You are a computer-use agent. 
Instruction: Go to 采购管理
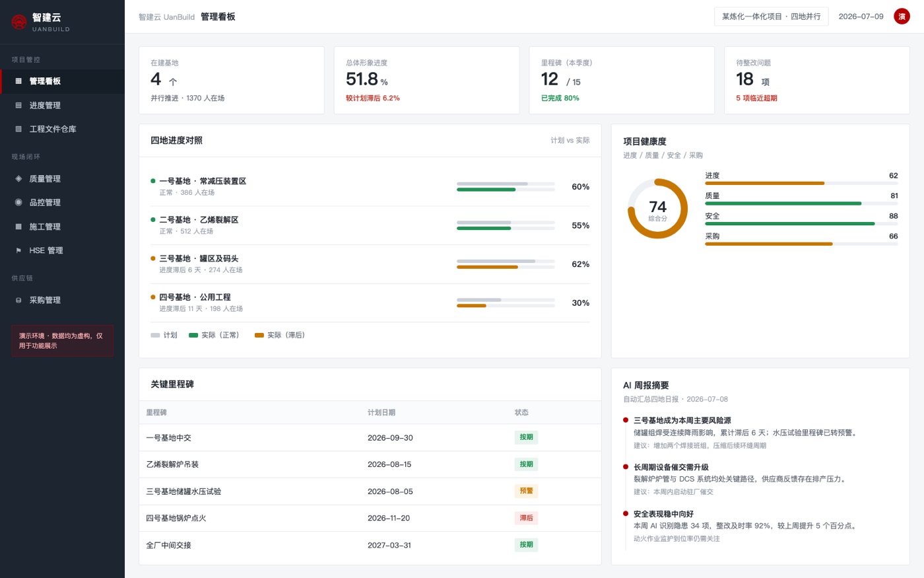pos(62,300)
